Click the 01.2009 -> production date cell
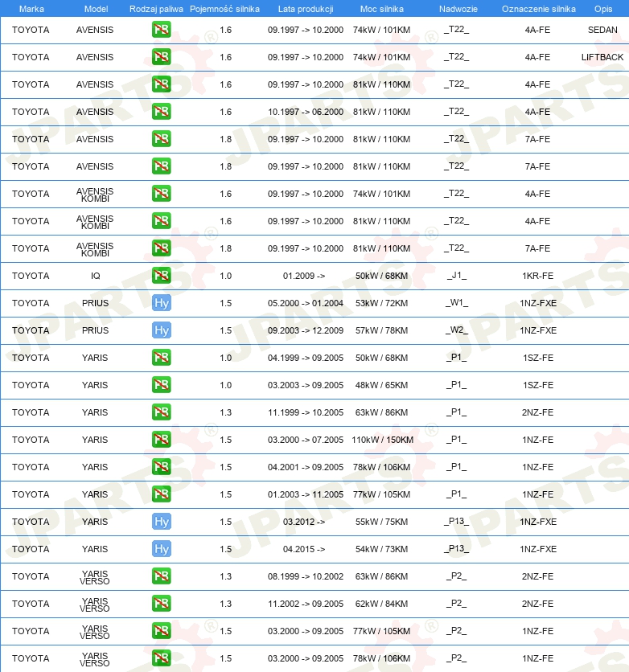 (x=304, y=276)
